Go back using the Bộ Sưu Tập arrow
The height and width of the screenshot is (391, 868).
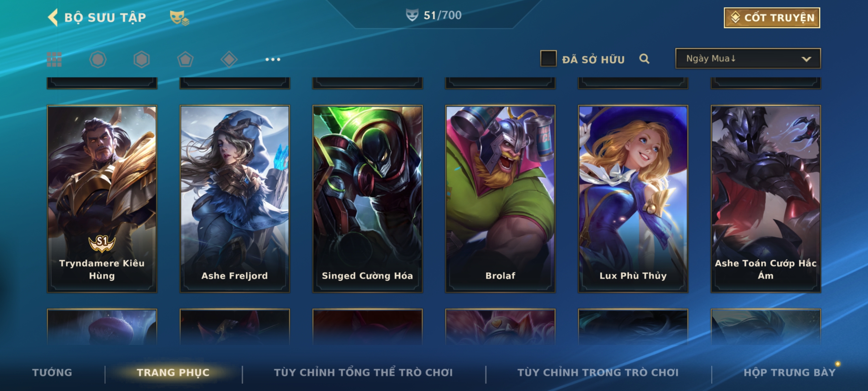tap(53, 17)
